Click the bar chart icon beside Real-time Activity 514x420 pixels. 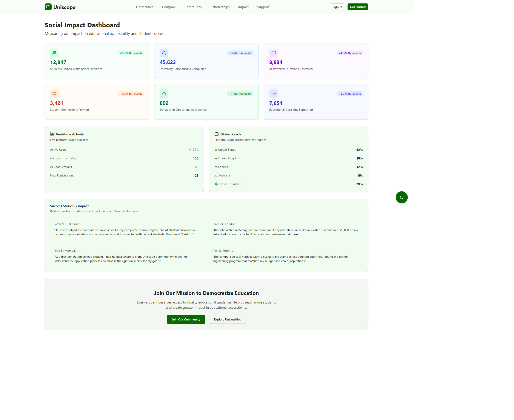coord(52,134)
